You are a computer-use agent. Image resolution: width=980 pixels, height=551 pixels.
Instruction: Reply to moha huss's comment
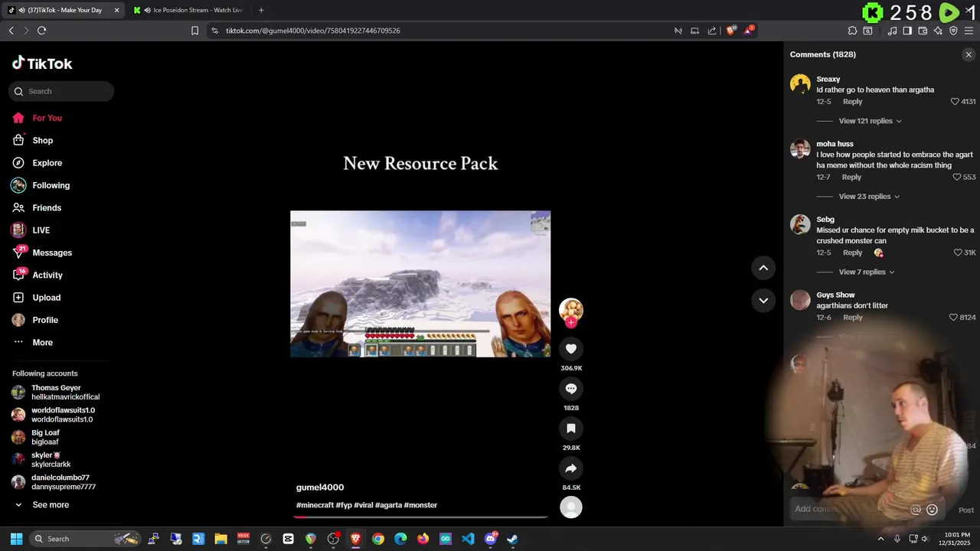851,178
